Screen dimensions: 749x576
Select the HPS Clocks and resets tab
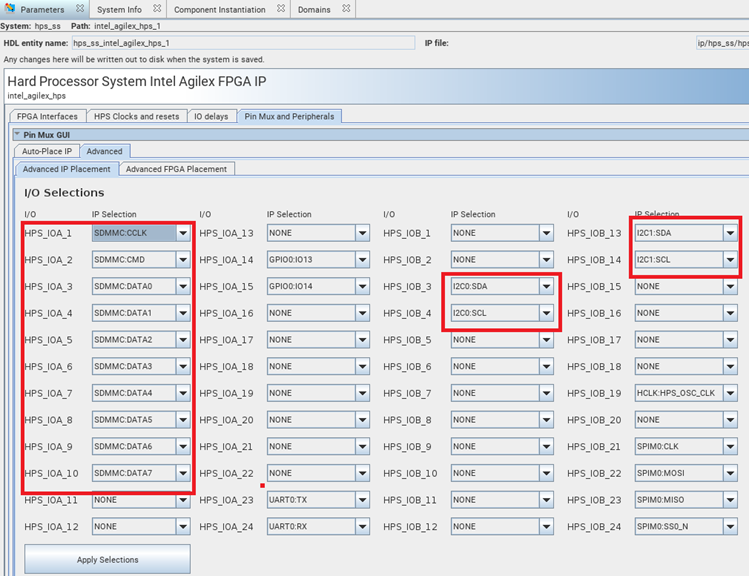tap(136, 116)
